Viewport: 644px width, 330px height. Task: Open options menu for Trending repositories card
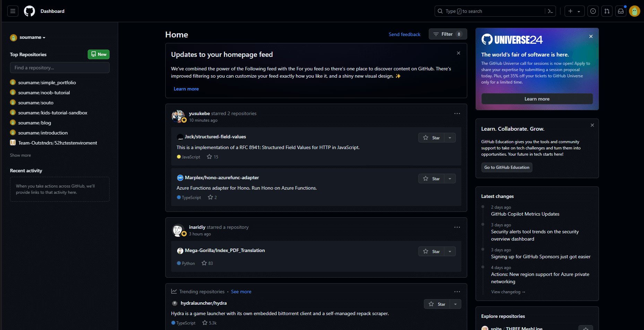pyautogui.click(x=457, y=292)
